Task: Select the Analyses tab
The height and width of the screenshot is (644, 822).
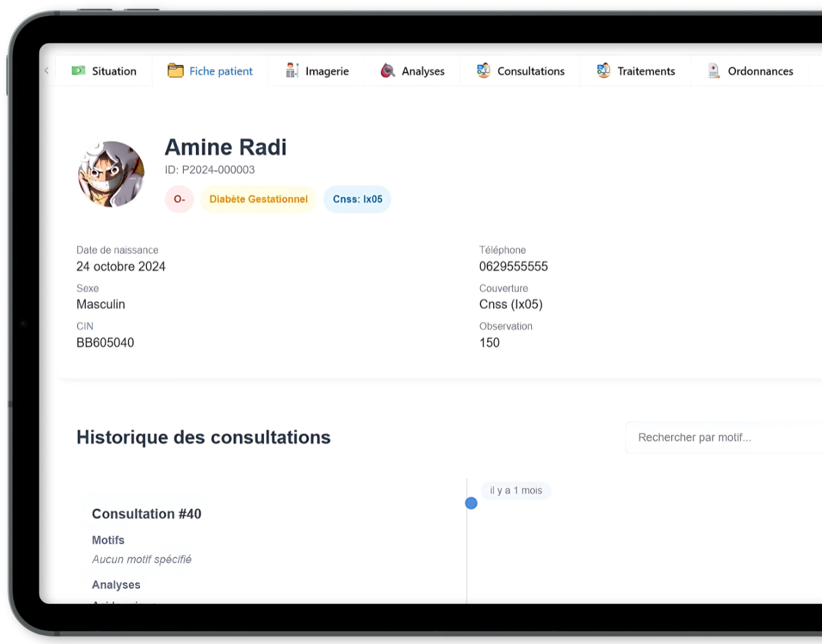Action: pos(412,71)
